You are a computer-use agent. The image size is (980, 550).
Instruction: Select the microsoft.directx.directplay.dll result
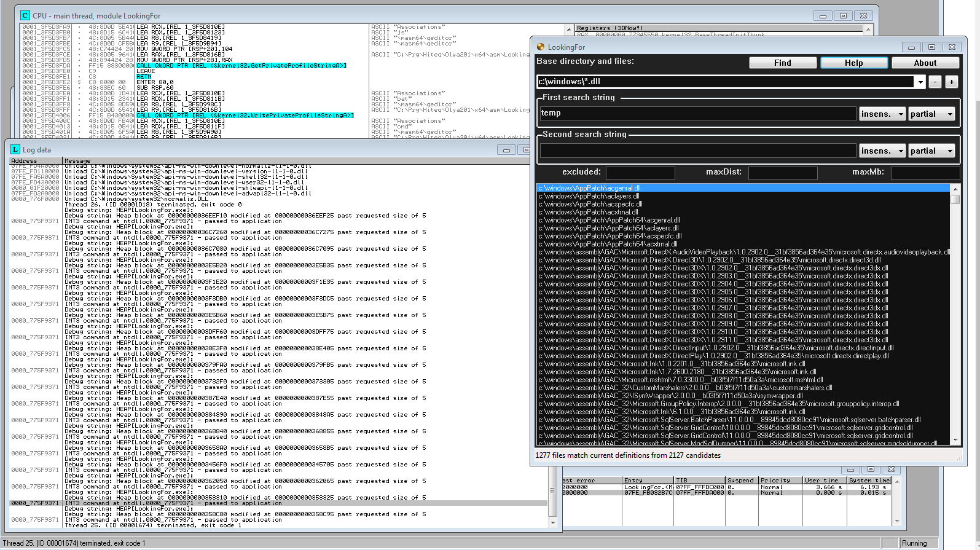click(x=743, y=356)
